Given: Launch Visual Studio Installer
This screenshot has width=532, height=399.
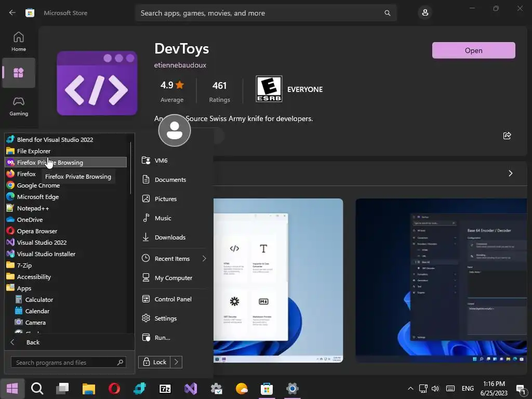Looking at the screenshot, I should pyautogui.click(x=66, y=254).
